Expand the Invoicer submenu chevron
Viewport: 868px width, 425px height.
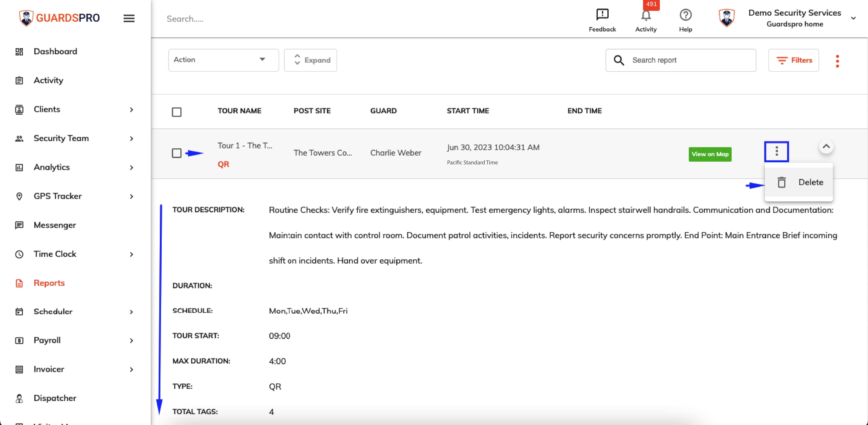tap(131, 370)
